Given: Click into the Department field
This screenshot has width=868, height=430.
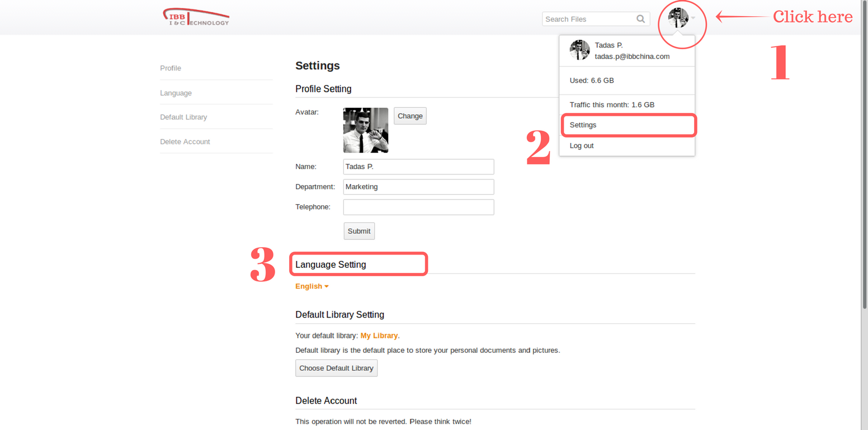Looking at the screenshot, I should [418, 187].
